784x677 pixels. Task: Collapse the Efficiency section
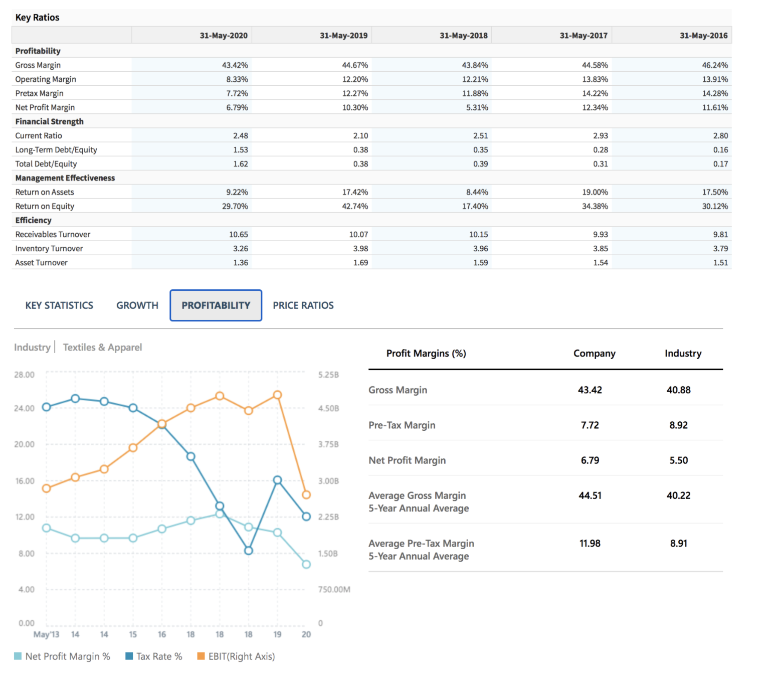pos(33,220)
